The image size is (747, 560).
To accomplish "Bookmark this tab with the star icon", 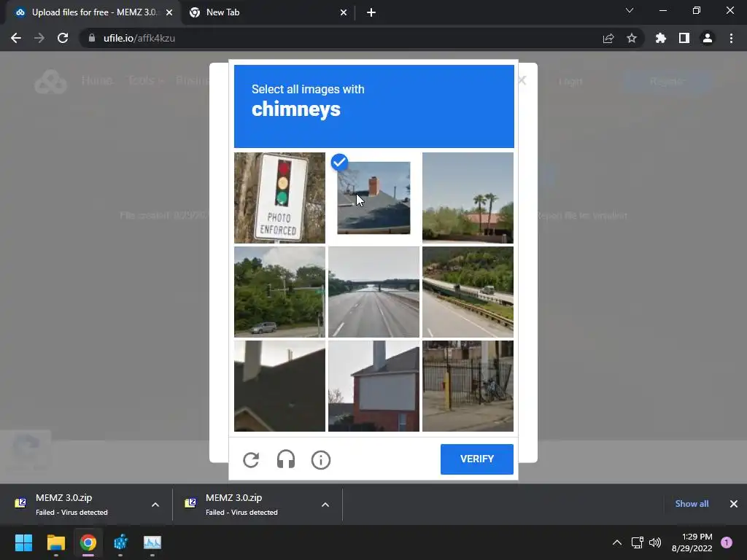I will [x=632, y=38].
